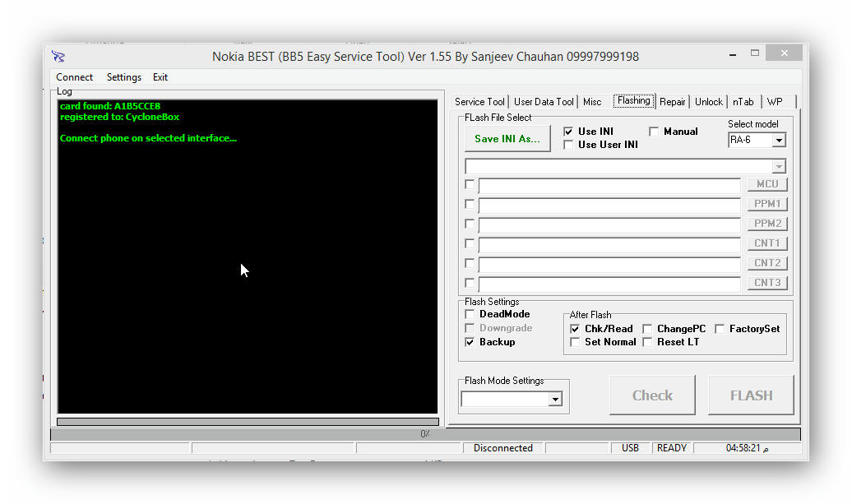
Task: Select the Flashing tab
Action: point(633,100)
